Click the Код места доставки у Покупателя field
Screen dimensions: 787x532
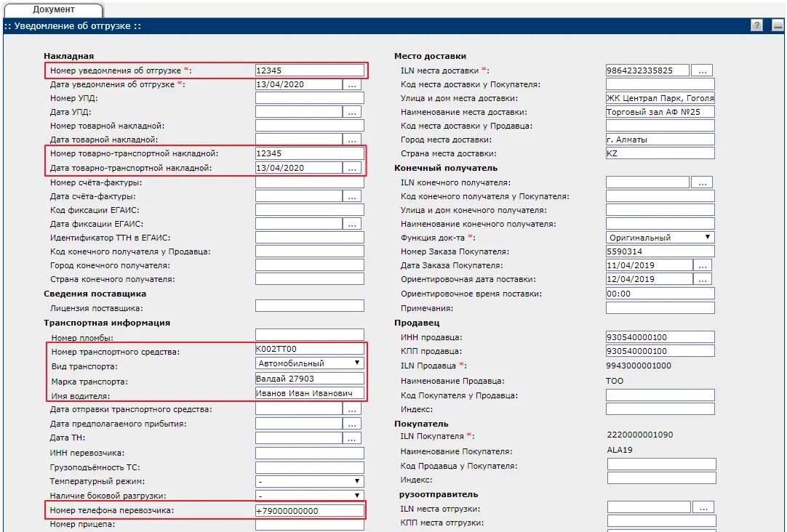[x=660, y=84]
